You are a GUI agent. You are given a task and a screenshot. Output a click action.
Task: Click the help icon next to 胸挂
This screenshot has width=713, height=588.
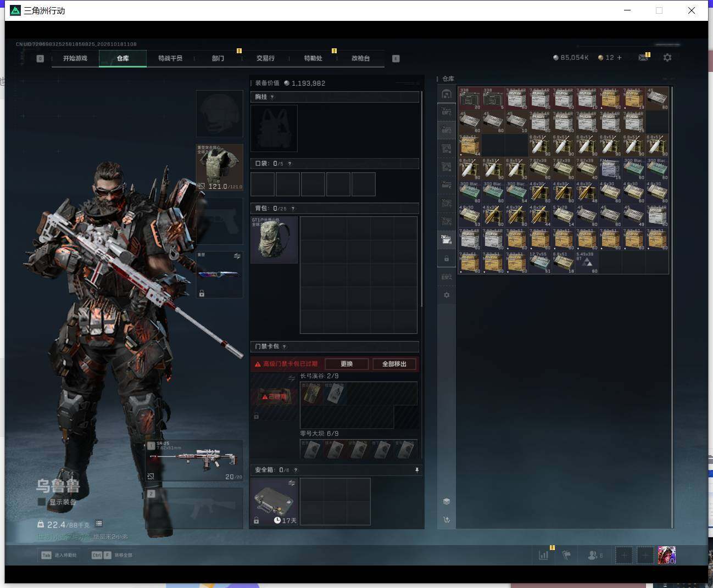(x=272, y=97)
